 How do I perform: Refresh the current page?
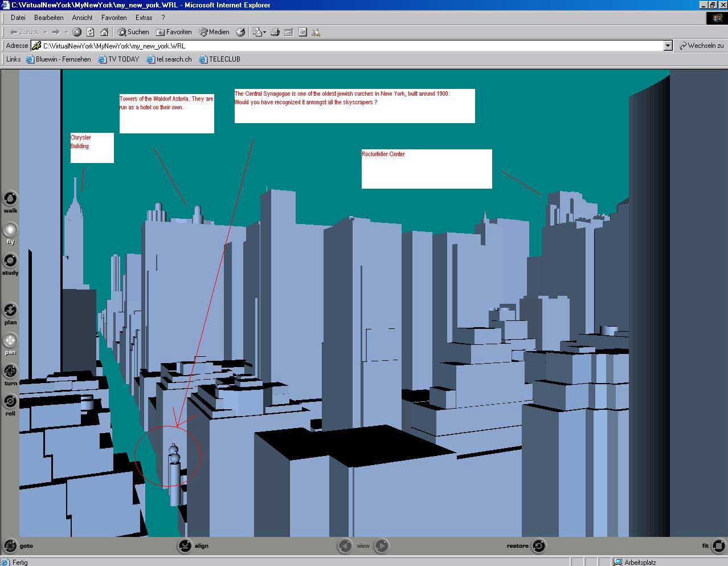click(90, 32)
